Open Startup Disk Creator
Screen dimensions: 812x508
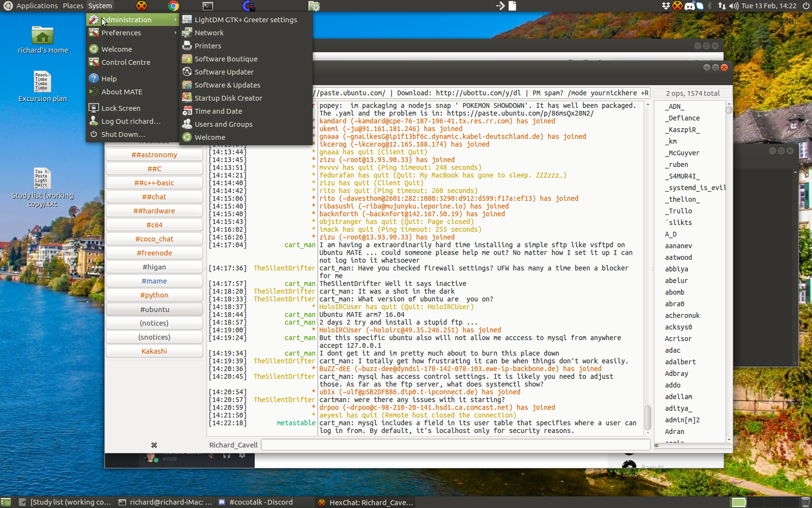[246, 98]
